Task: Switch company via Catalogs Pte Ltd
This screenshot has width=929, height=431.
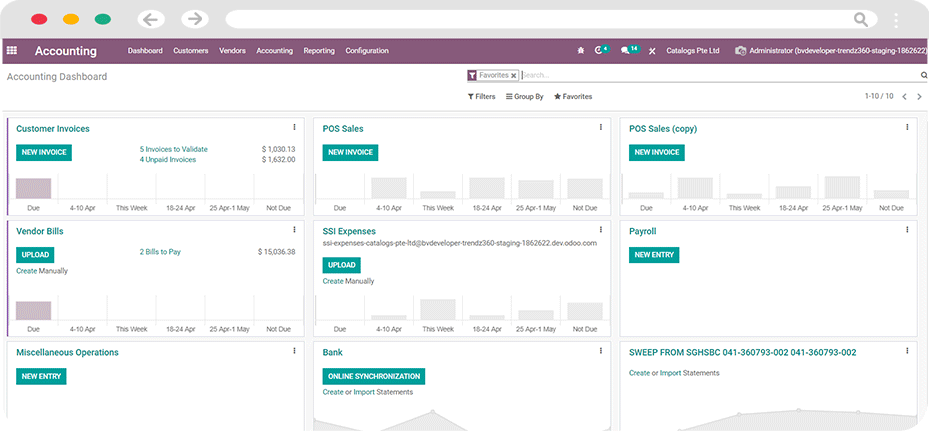Action: pos(693,51)
